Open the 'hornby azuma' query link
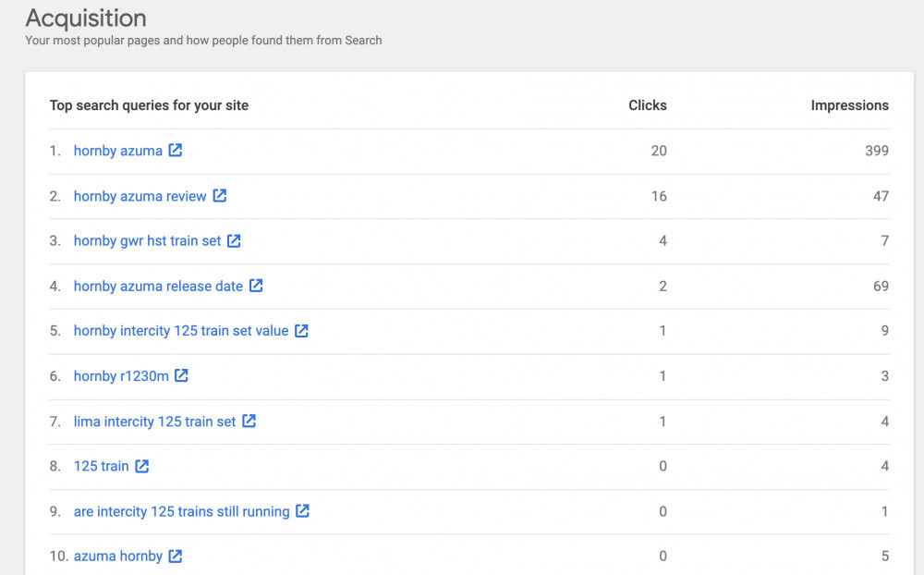 [x=117, y=151]
